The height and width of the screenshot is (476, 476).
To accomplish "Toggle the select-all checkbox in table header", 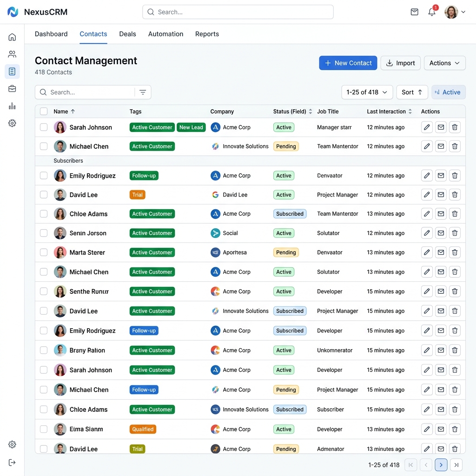I will [x=44, y=112].
